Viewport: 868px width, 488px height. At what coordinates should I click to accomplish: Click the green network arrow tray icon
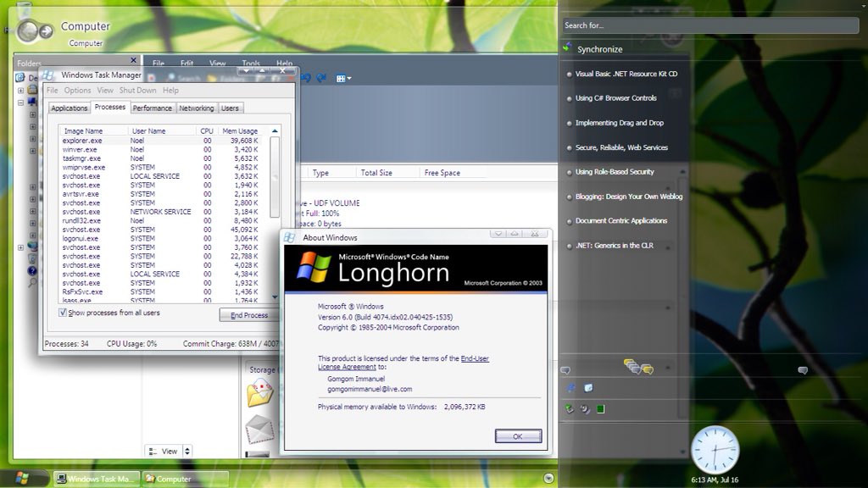569,409
